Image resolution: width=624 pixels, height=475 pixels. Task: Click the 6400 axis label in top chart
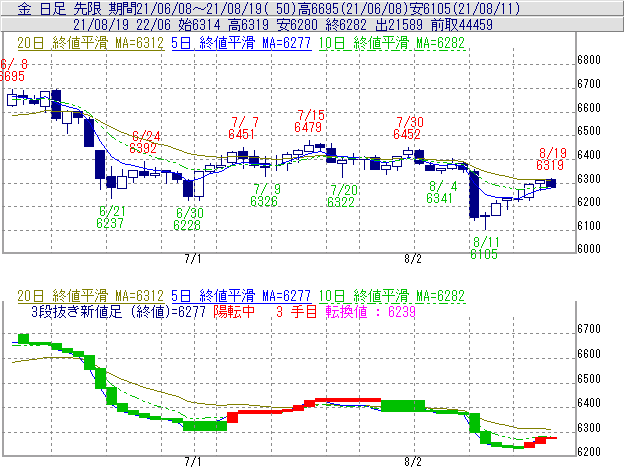point(589,155)
